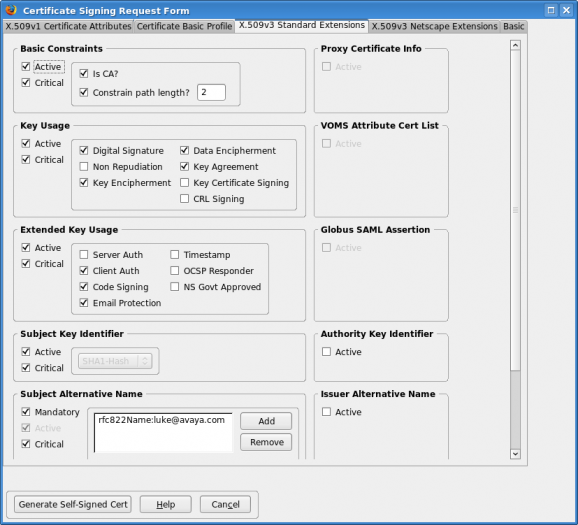Click the vertical scrollbar thumb
This screenshot has width=578, height=525.
pyautogui.click(x=515, y=210)
